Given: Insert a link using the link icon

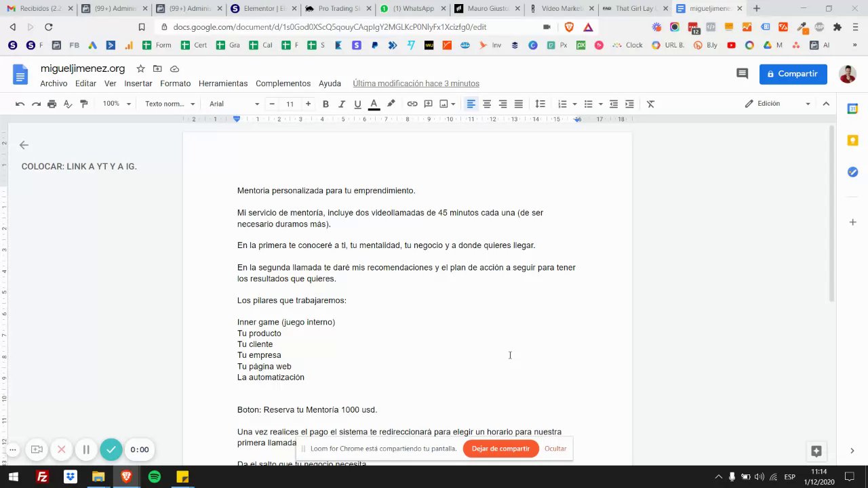Looking at the screenshot, I should [x=412, y=104].
